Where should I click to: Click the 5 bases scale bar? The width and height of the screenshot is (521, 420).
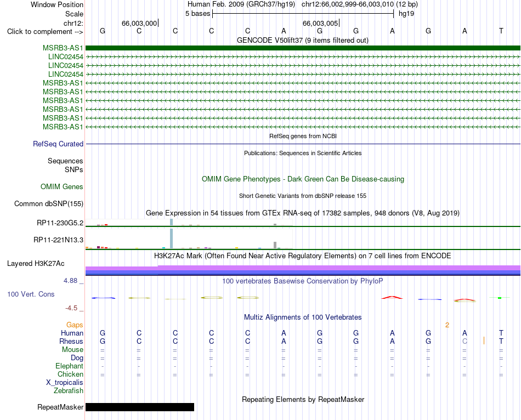tap(303, 14)
